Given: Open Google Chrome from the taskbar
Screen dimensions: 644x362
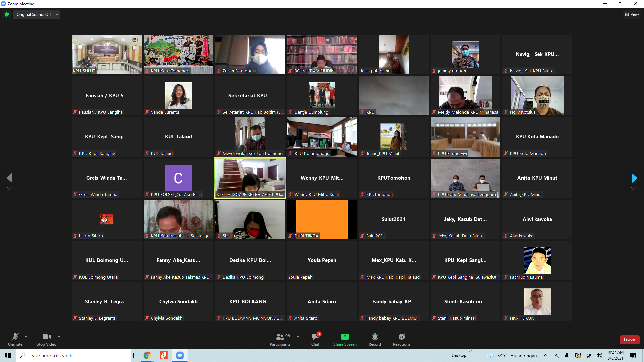Looking at the screenshot, I should point(147,355).
